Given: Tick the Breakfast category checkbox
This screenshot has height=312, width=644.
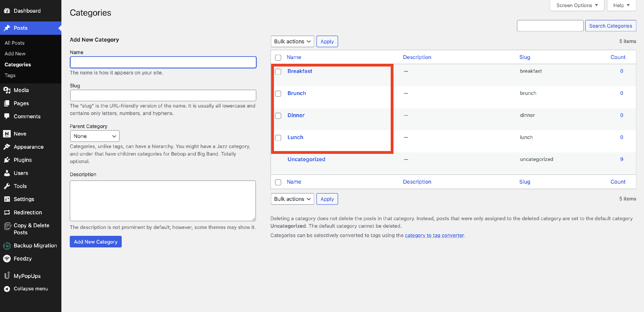Looking at the screenshot, I should click(x=278, y=72).
